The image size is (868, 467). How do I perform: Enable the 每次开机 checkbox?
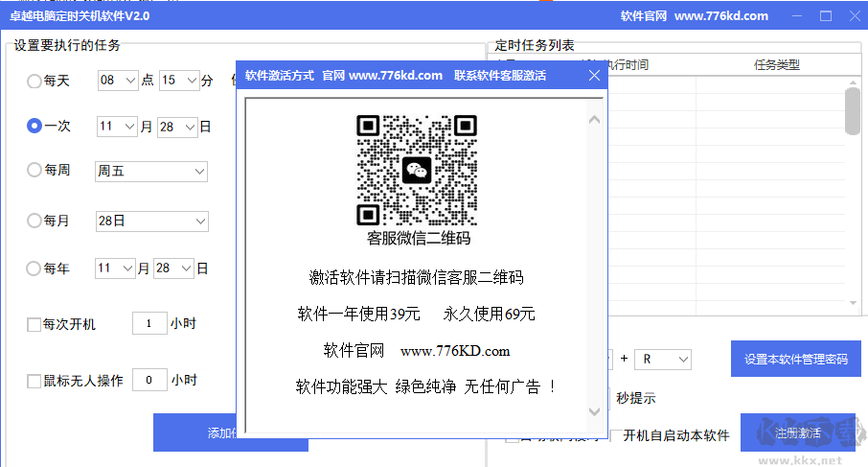click(x=34, y=324)
